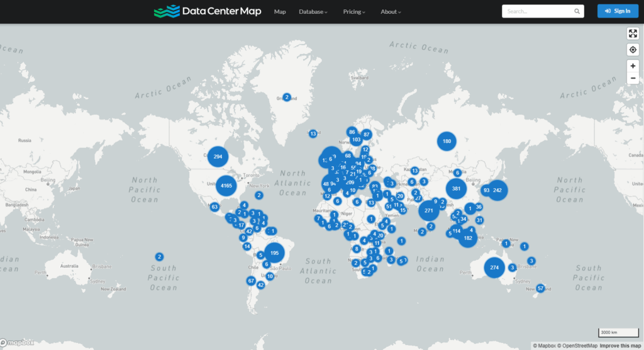Expand the Pricing dropdown menu
Viewport: 644px width, 350px height.
[x=354, y=11]
